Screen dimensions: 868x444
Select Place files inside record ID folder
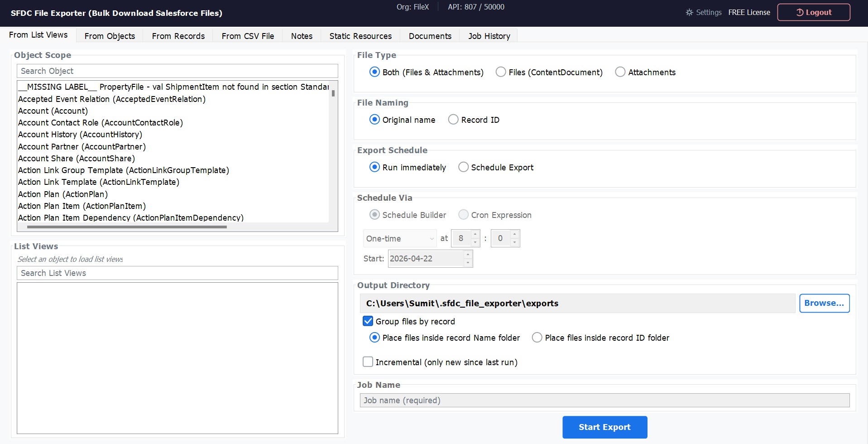(x=537, y=338)
